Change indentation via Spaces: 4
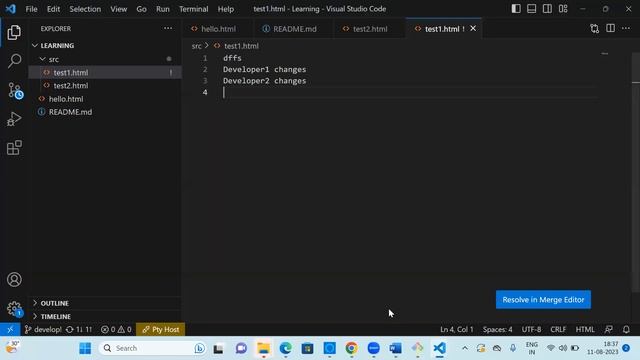Viewport: 640px width, 360px height. click(498, 329)
